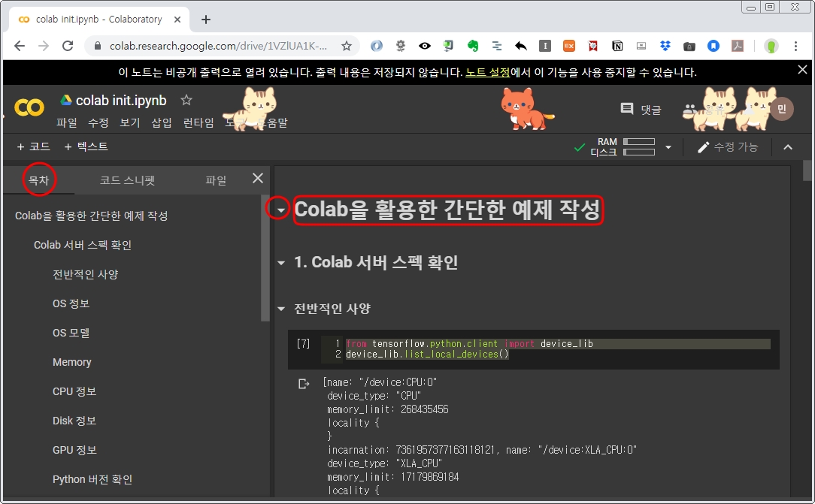815x504 pixels.
Task: Switch to the 목차 tab
Action: coord(38,180)
